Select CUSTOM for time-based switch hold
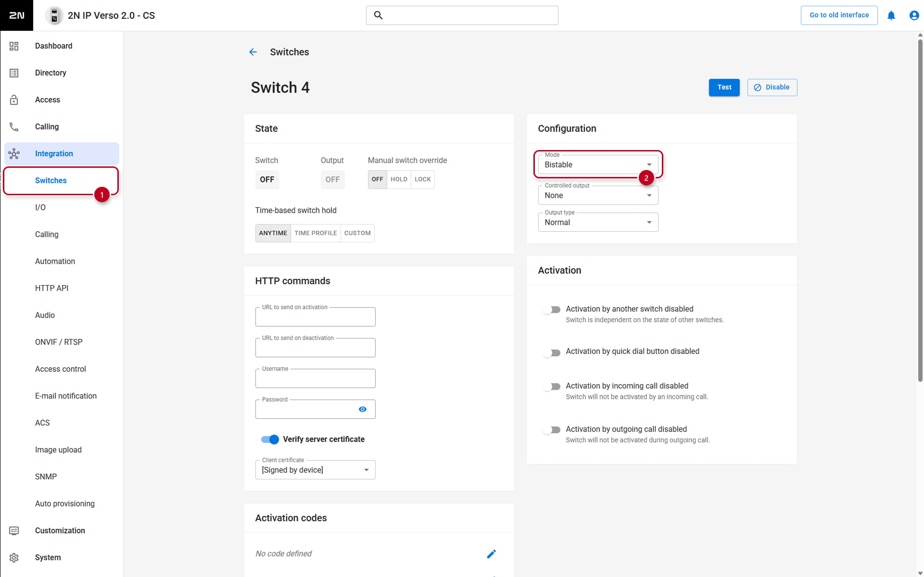924x577 pixels. 357,233
